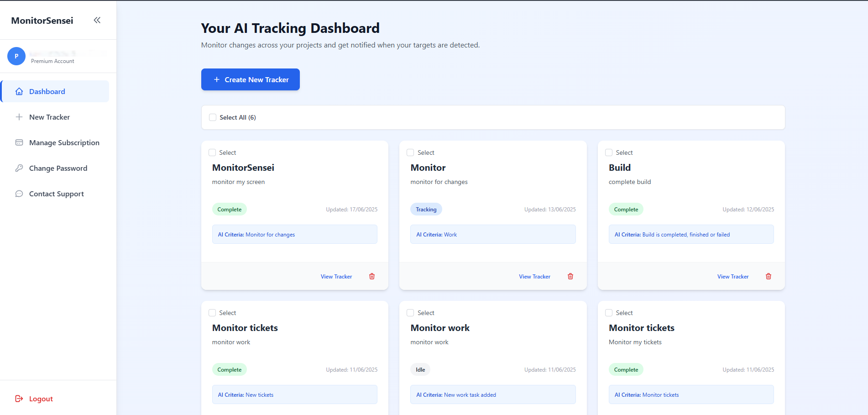The width and height of the screenshot is (868, 415).
Task: Click the 'Premium Account' label
Action: 52,61
